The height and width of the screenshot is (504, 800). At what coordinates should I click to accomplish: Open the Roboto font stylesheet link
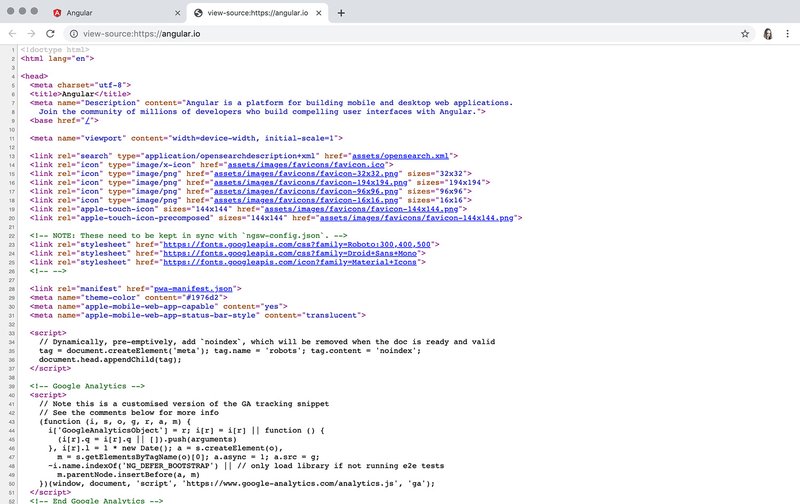[x=297, y=244]
